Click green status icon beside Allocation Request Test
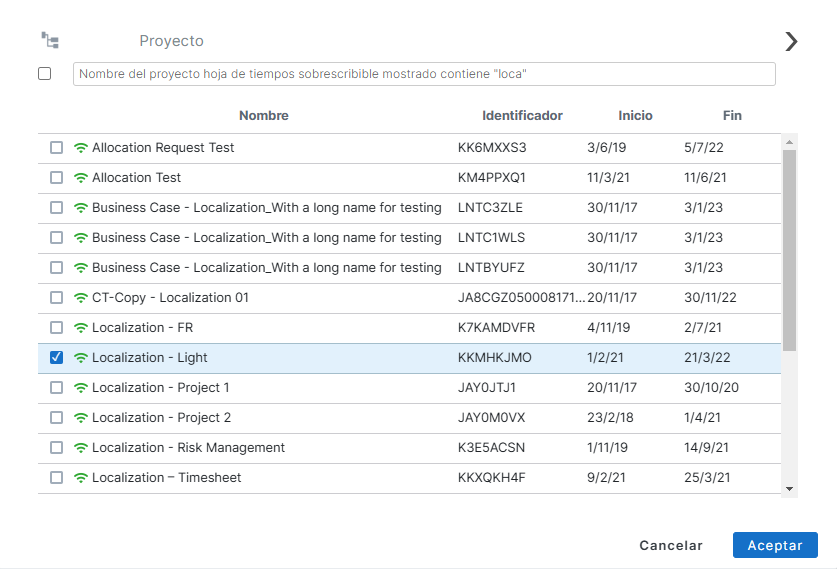Viewport: 837px width, 569px height. (x=81, y=148)
